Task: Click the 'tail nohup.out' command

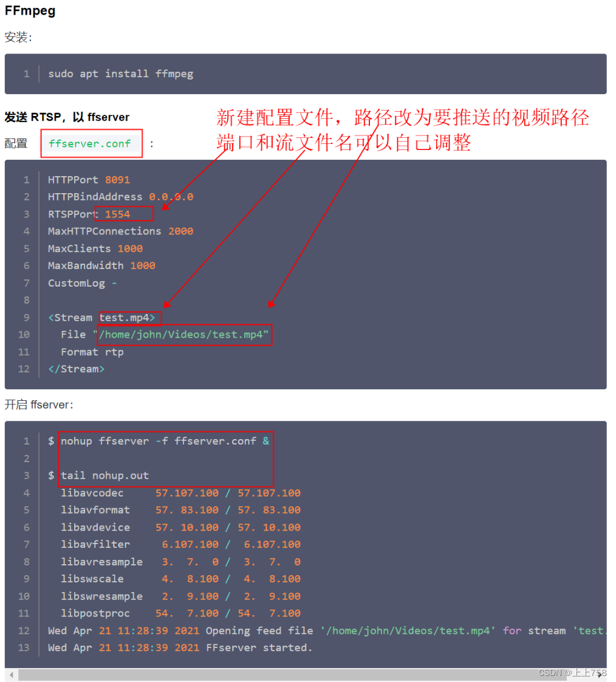Action: [104, 476]
